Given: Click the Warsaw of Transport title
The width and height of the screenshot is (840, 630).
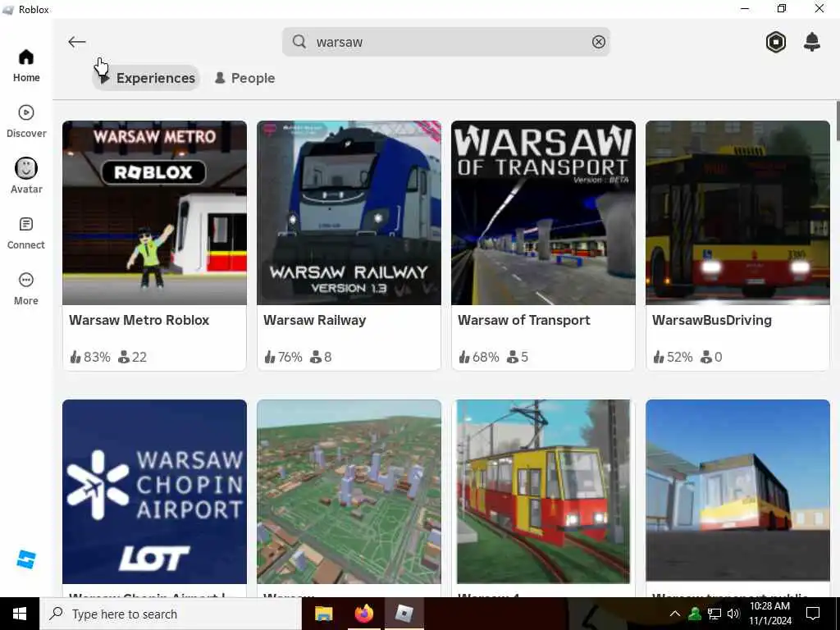Looking at the screenshot, I should click(523, 321).
